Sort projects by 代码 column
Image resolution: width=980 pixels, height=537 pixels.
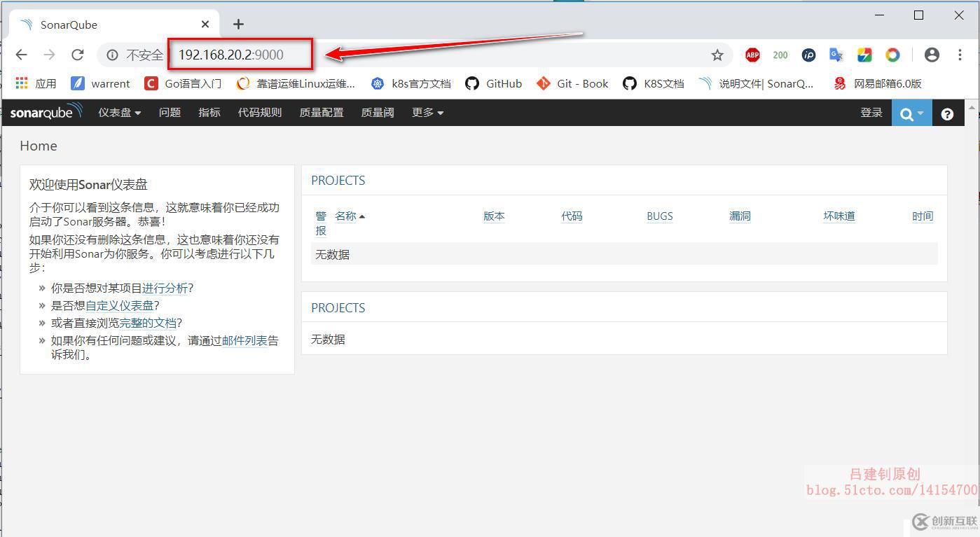coord(572,216)
